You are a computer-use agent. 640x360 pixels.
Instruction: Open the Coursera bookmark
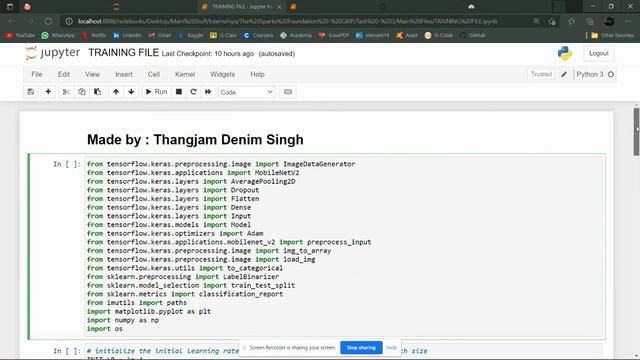[258, 36]
